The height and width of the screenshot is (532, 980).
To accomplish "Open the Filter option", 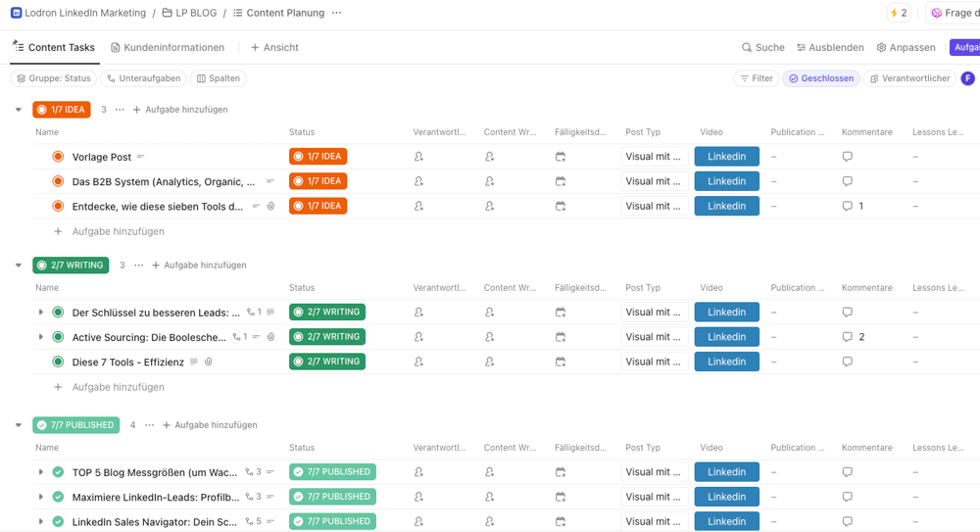I will [757, 78].
